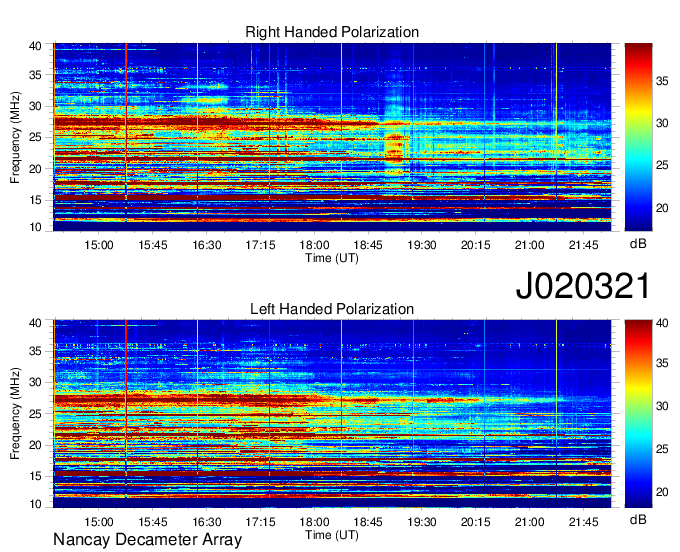Viewport: 680px width, 552px height.
Task: Click 18:45 time tick on Right Handed plot
Action: click(x=368, y=245)
